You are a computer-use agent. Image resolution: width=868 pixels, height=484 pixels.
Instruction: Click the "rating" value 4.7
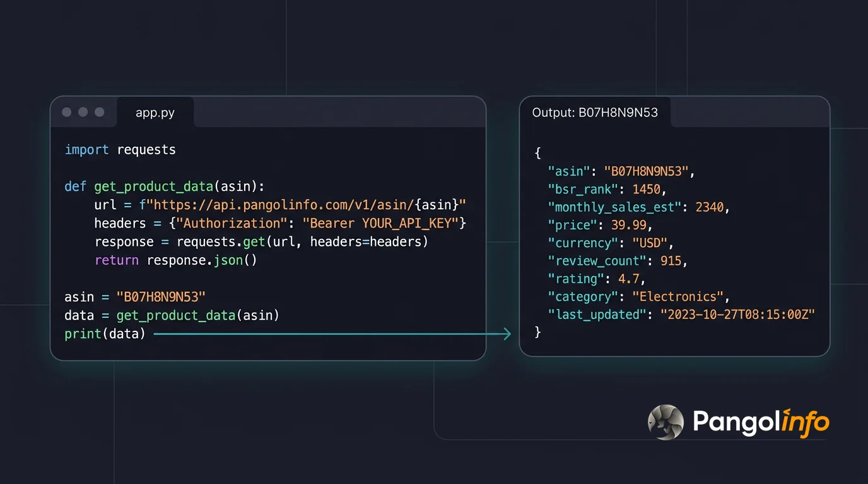(628, 279)
